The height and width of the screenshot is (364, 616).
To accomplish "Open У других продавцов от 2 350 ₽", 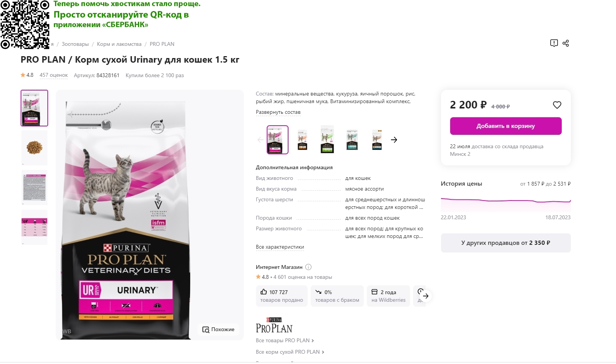I will (506, 243).
